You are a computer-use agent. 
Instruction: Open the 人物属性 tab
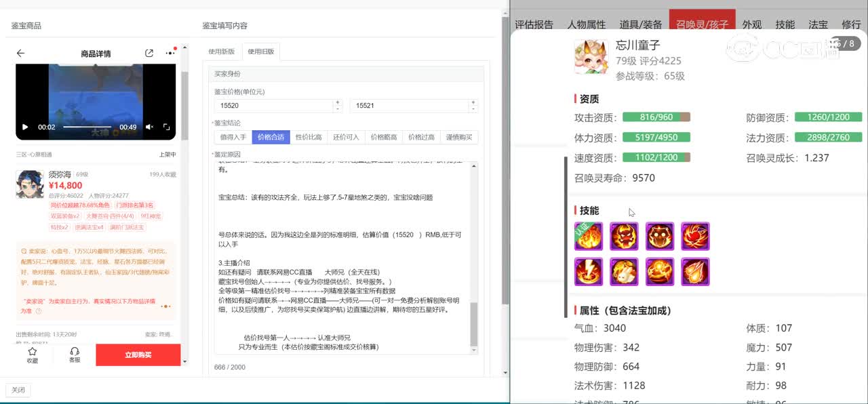(586, 25)
